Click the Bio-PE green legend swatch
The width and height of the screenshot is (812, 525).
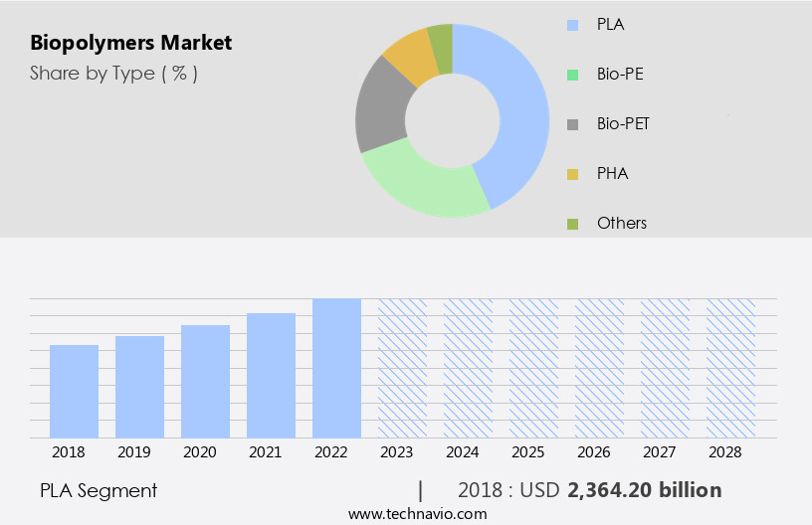click(x=571, y=74)
